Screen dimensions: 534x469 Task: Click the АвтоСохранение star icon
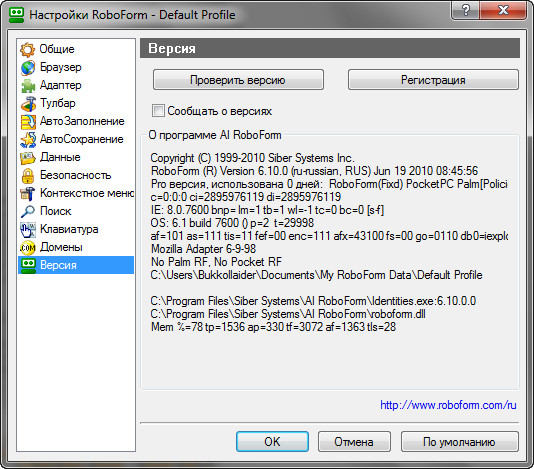tap(28, 140)
